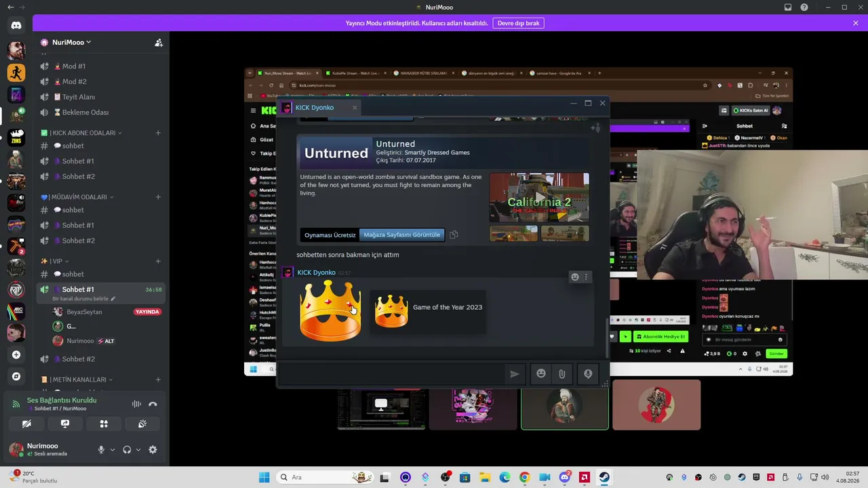
Task: Open Discover servers compass icon
Action: click(16, 376)
